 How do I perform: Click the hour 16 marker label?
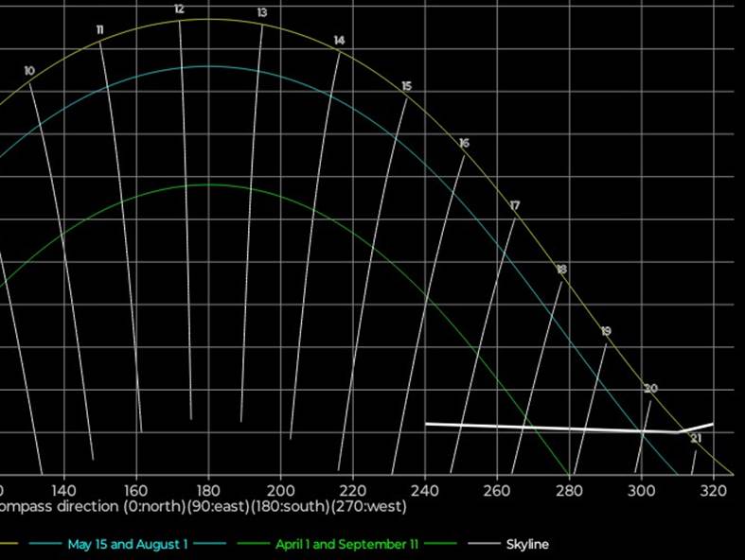click(464, 143)
